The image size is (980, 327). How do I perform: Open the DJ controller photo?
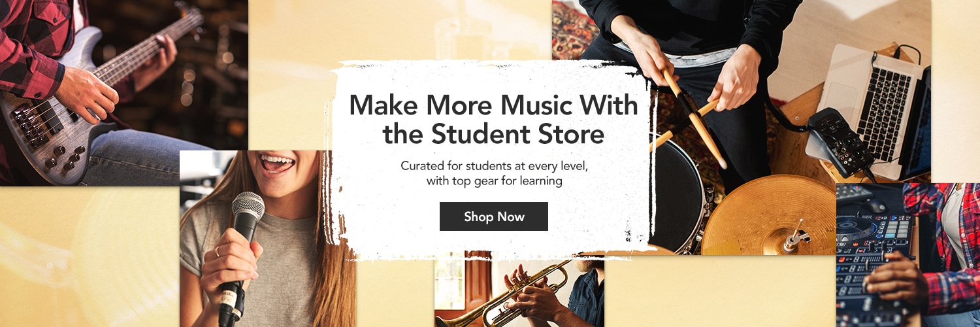click(908, 255)
